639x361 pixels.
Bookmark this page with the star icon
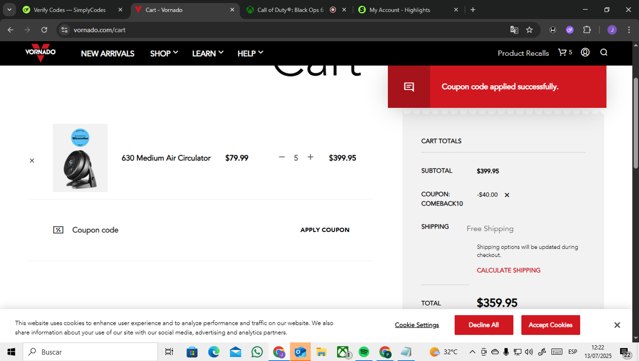coord(529,30)
